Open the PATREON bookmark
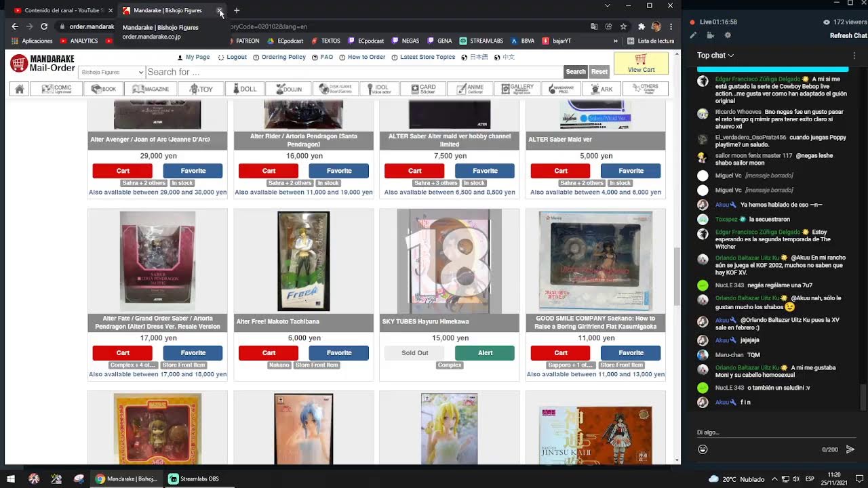This screenshot has height=488, width=868. (243, 41)
